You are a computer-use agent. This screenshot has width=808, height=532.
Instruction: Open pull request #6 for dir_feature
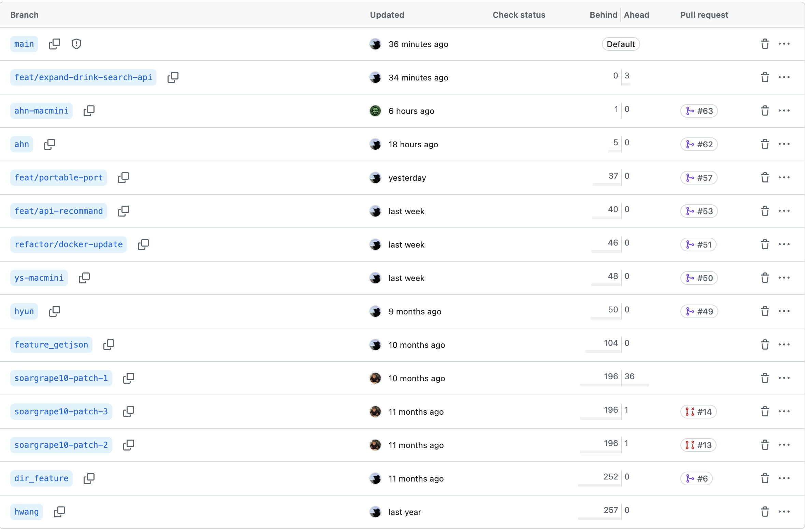click(696, 478)
